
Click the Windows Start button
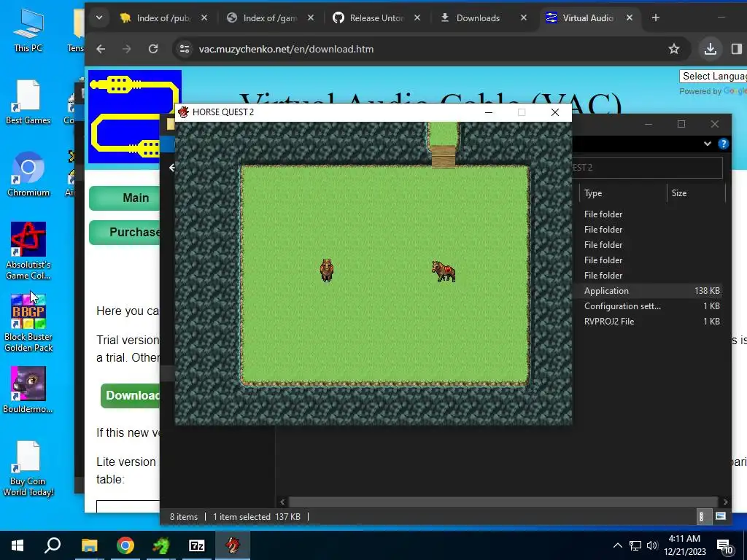[x=18, y=545]
